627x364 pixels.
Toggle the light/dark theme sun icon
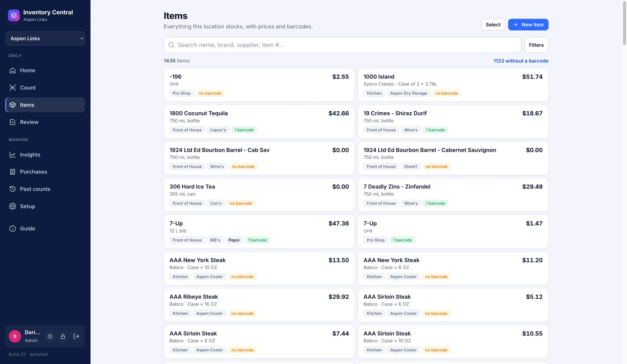click(50, 336)
